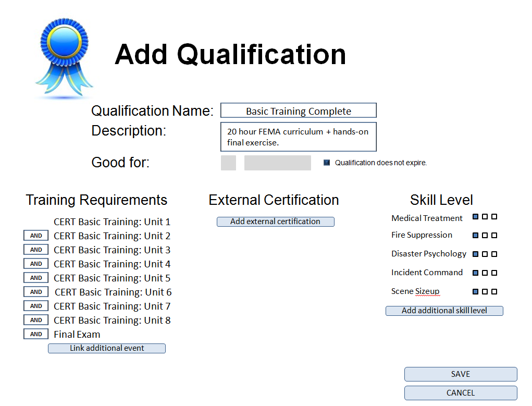Image resolution: width=532 pixels, height=406 pixels.
Task: Toggle AND operator before Final Exam
Action: pos(36,334)
